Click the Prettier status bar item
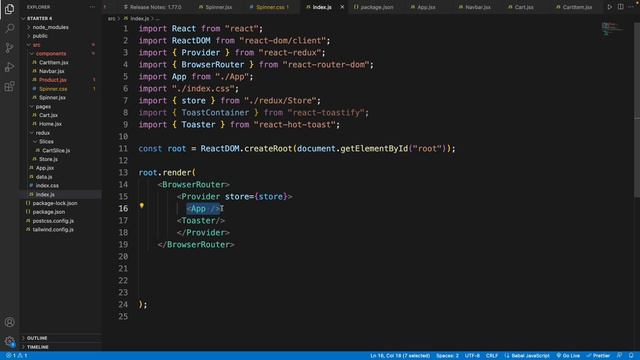The height and width of the screenshot is (360, 640). (598, 356)
